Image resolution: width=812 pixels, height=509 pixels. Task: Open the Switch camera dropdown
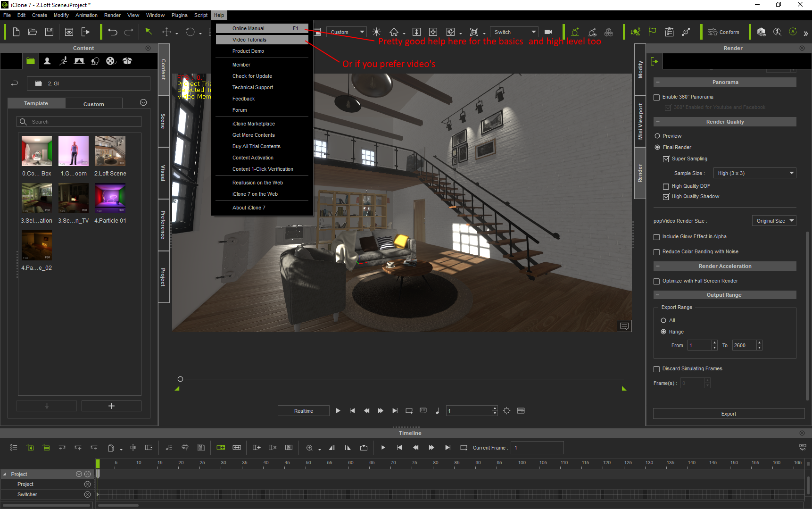point(514,32)
